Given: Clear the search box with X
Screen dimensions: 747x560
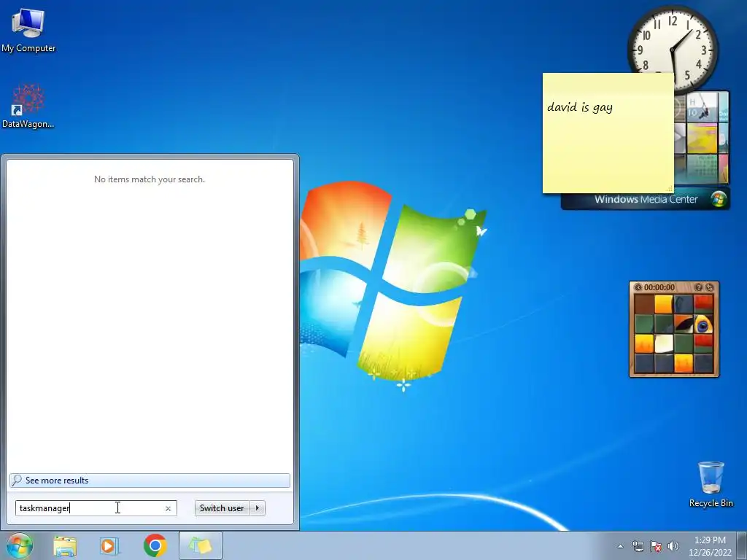Looking at the screenshot, I should click(x=168, y=508).
